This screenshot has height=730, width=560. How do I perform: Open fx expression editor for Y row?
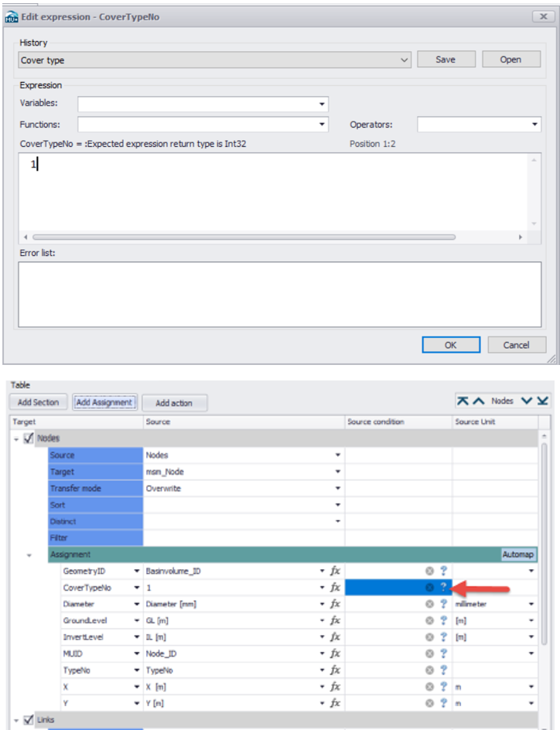[x=335, y=703]
